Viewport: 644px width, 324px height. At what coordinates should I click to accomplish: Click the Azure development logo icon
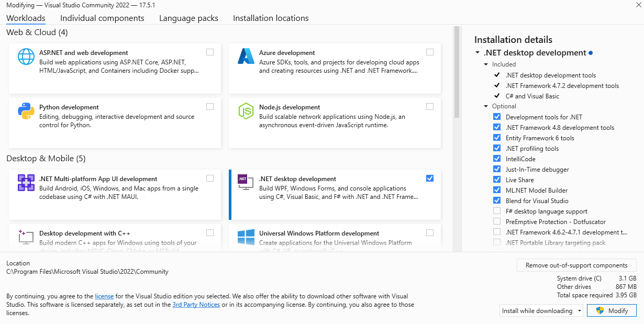click(246, 57)
